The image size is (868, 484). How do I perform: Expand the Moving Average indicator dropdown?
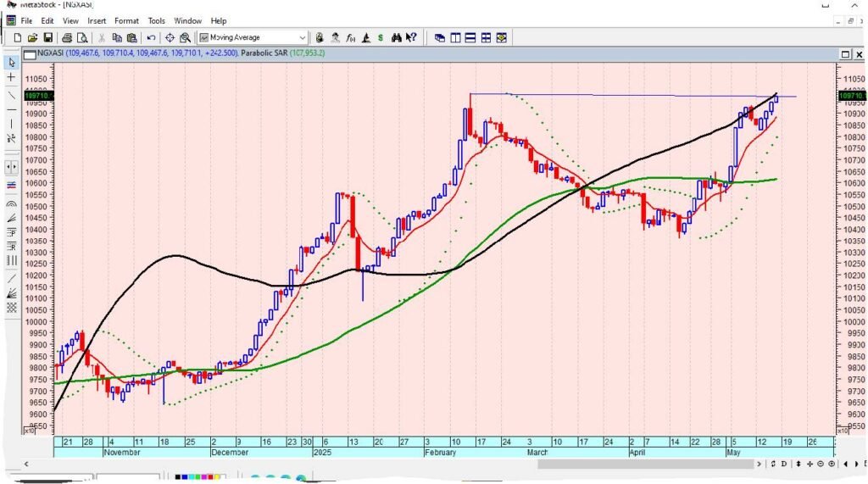coord(302,37)
